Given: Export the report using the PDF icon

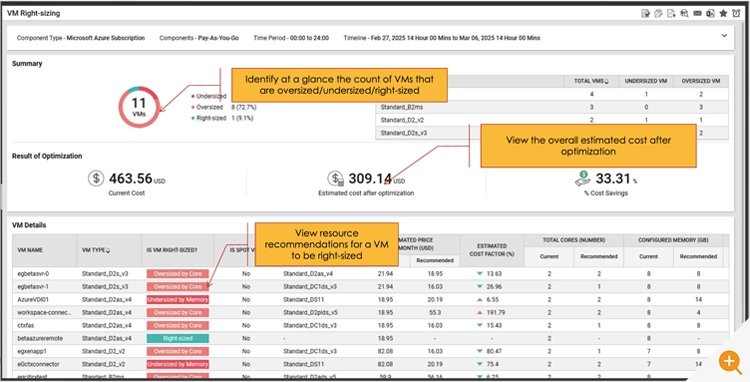Looking at the screenshot, I should (x=672, y=13).
